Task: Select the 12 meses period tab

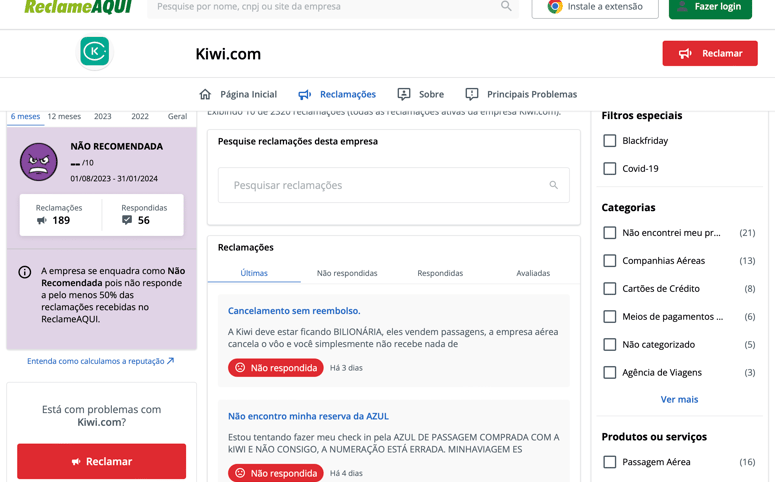Action: 64,117
